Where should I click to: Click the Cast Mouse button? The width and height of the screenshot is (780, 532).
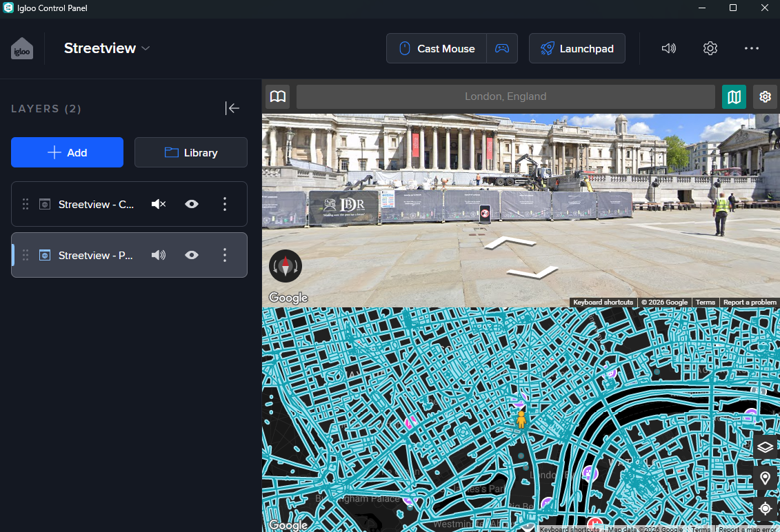437,49
